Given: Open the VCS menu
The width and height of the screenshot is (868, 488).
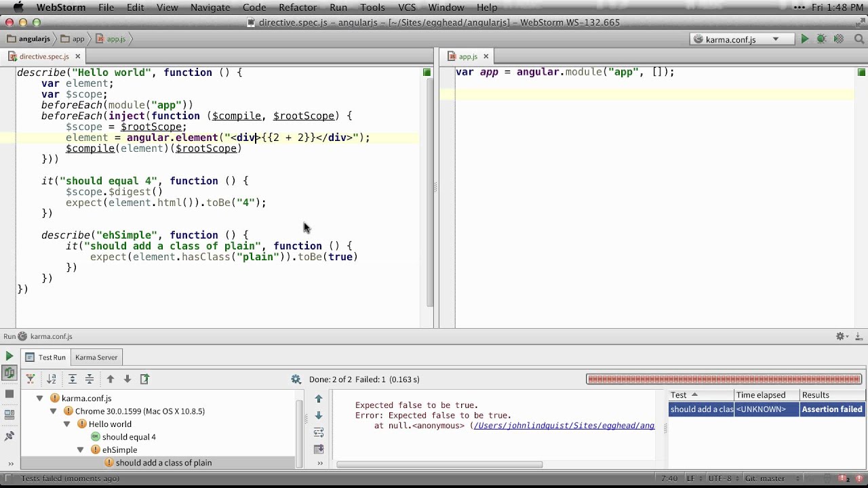Looking at the screenshot, I should tap(407, 7).
